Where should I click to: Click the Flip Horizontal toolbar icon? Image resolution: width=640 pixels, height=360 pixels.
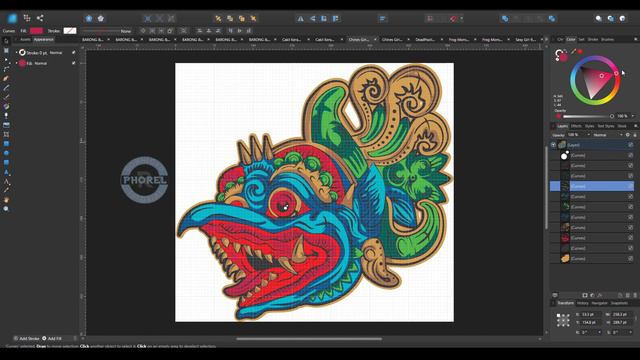(x=300, y=18)
